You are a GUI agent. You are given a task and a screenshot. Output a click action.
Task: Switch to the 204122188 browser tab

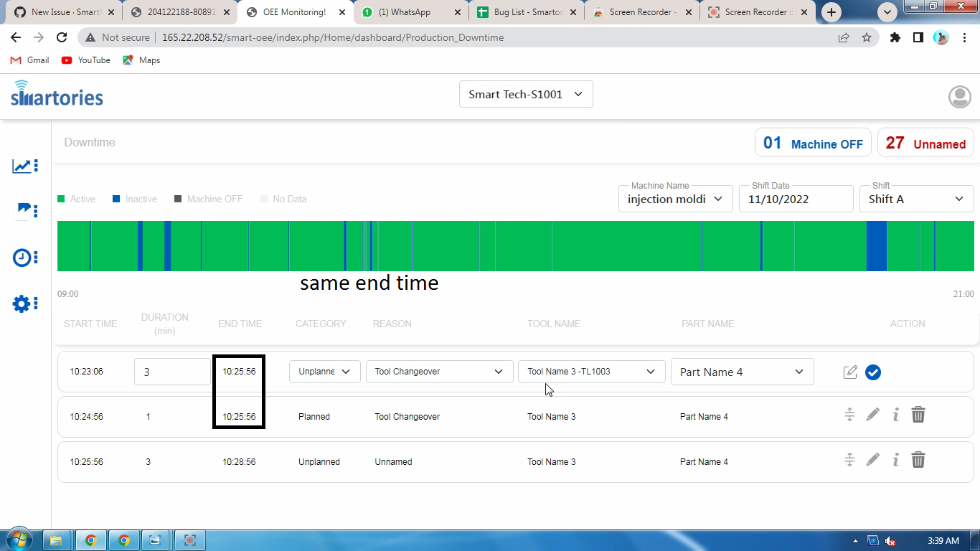pos(179,12)
